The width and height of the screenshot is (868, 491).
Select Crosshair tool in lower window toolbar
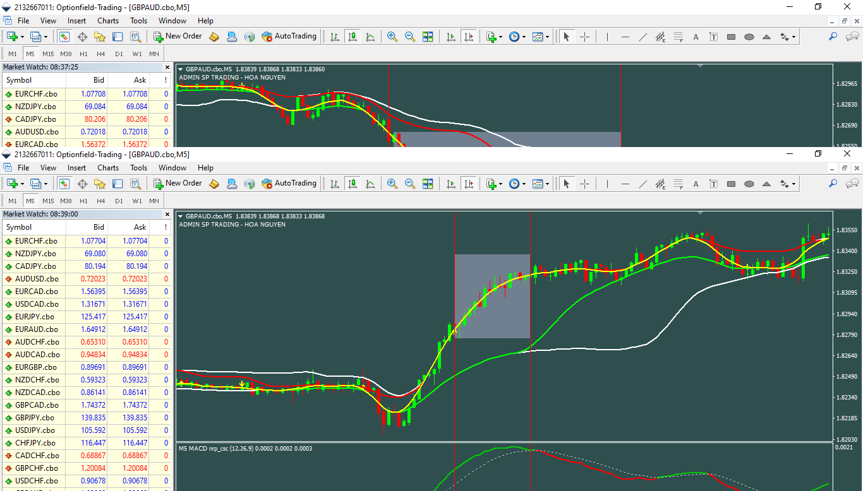click(584, 184)
